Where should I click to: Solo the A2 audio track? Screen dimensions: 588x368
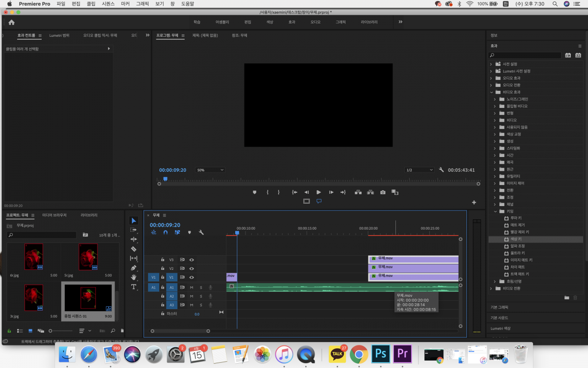(200, 296)
